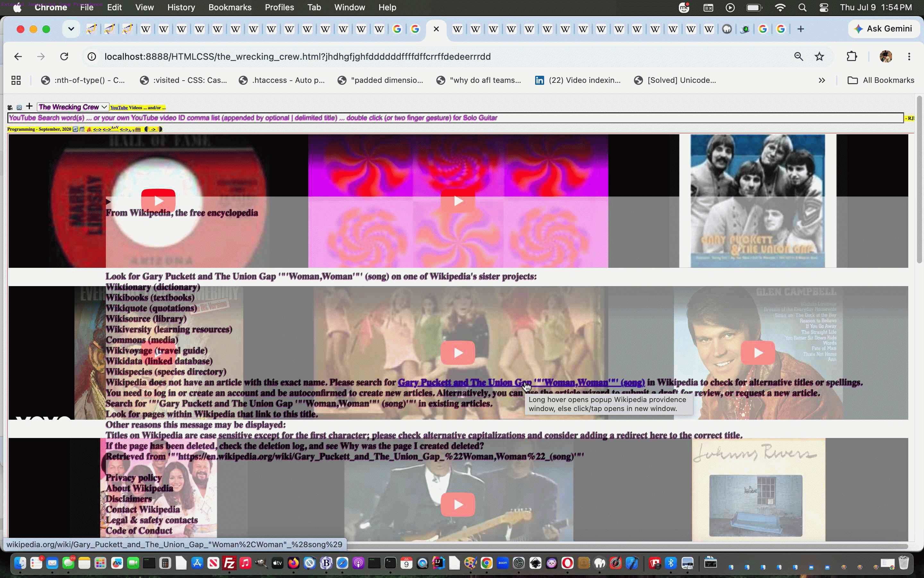Open the bookmarks apps grid icon

pos(16,80)
